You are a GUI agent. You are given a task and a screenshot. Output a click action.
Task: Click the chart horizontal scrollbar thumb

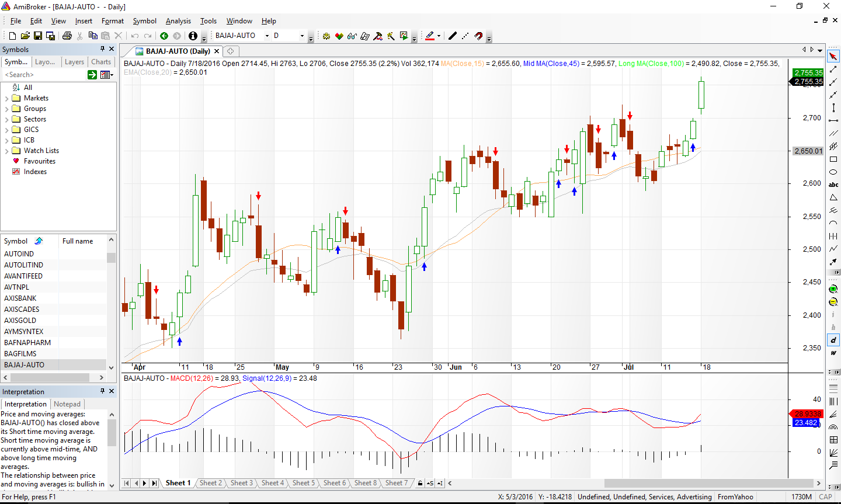click(708, 483)
